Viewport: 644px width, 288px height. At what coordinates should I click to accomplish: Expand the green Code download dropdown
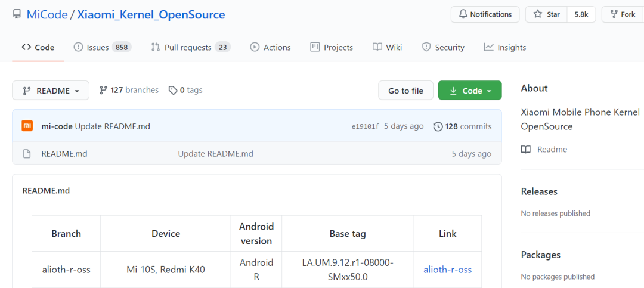[x=470, y=91]
